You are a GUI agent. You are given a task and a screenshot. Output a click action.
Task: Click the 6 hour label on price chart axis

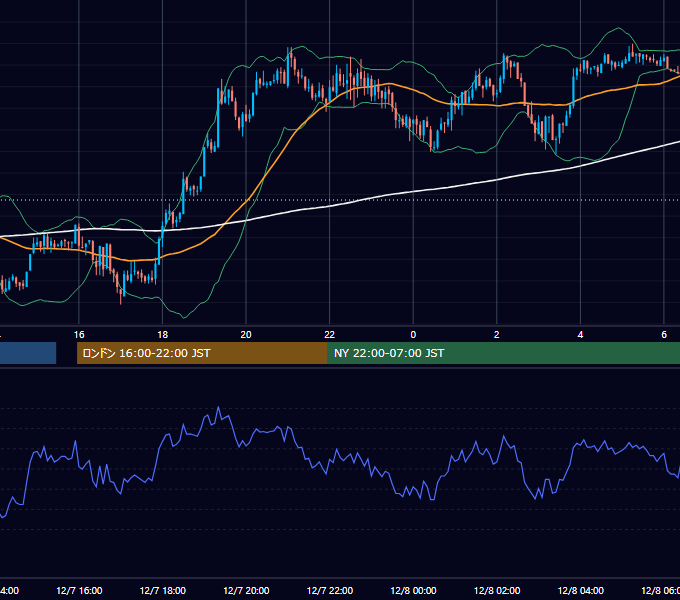[664, 335]
